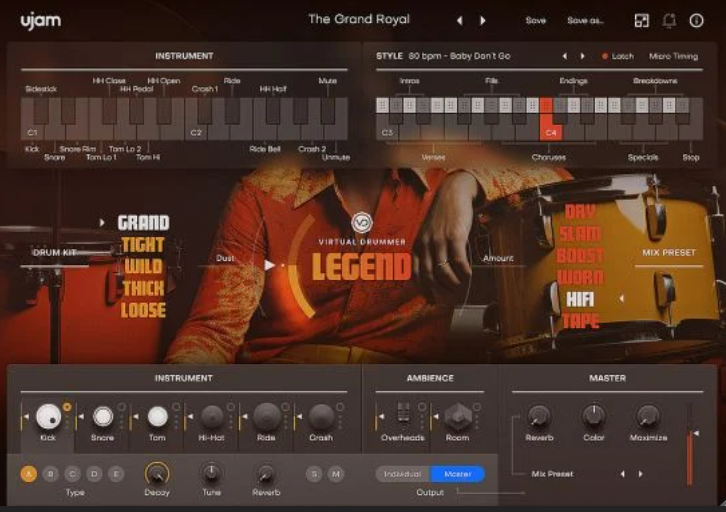The width and height of the screenshot is (726, 512).
Task: Select type A
Action: [x=29, y=474]
